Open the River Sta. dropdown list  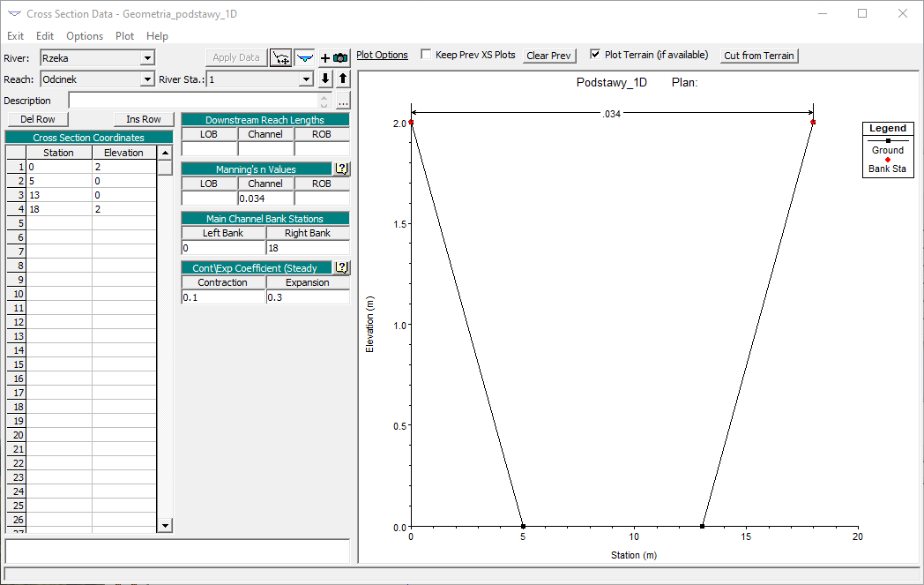click(x=306, y=79)
